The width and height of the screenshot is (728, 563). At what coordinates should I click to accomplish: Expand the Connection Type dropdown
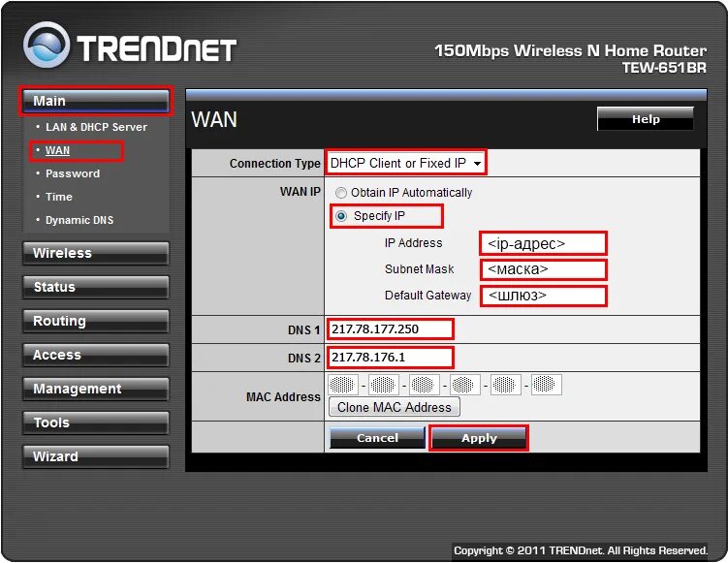click(406, 163)
